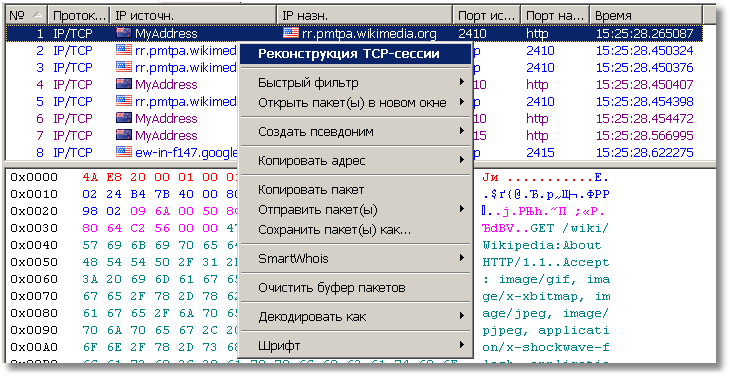
Task: Click timestamp 15:25:28.454472
Action: (645, 119)
